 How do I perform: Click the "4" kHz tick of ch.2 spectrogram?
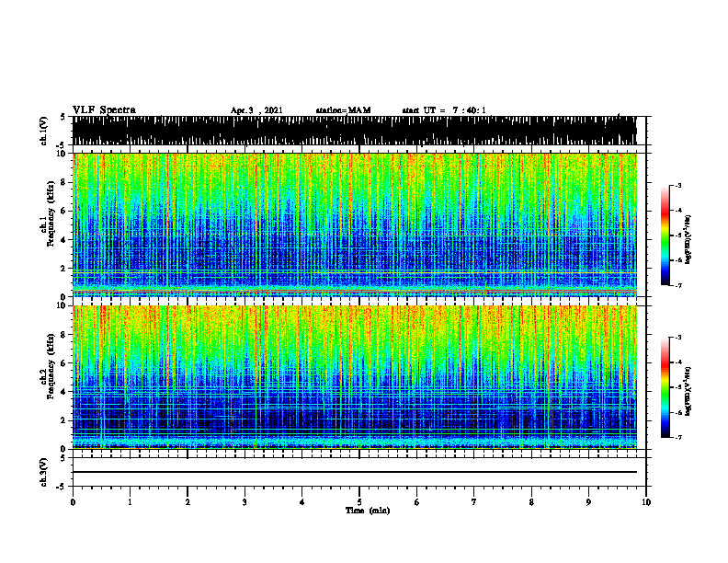pos(64,392)
